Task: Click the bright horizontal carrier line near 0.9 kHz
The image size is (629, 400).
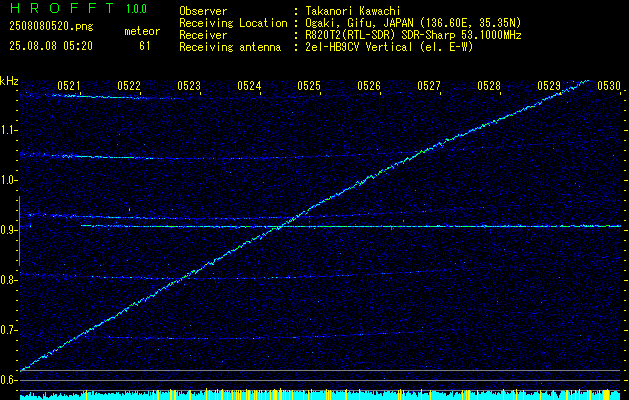Action: 351,226
